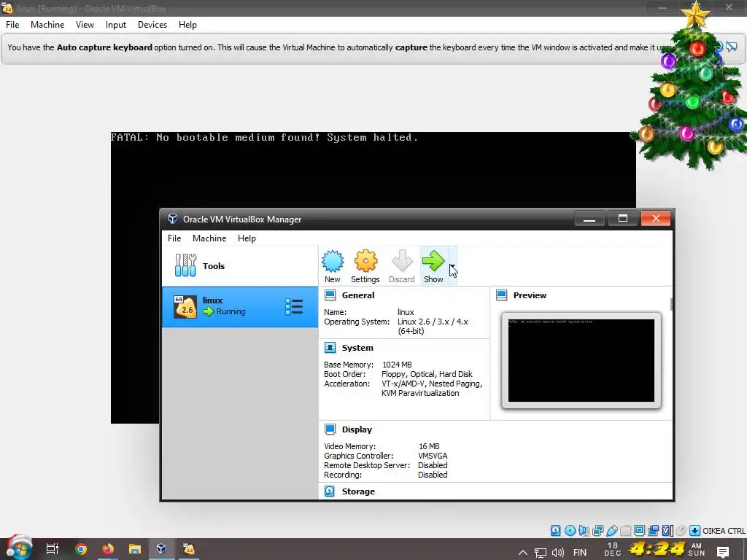Open Task View on taskbar
Viewport: 747px width, 560px height.
click(52, 549)
